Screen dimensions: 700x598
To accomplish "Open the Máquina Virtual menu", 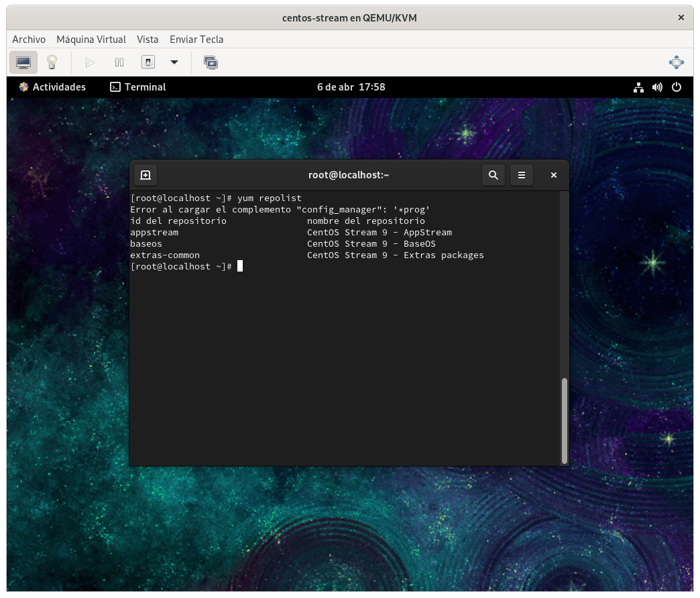I will point(91,40).
